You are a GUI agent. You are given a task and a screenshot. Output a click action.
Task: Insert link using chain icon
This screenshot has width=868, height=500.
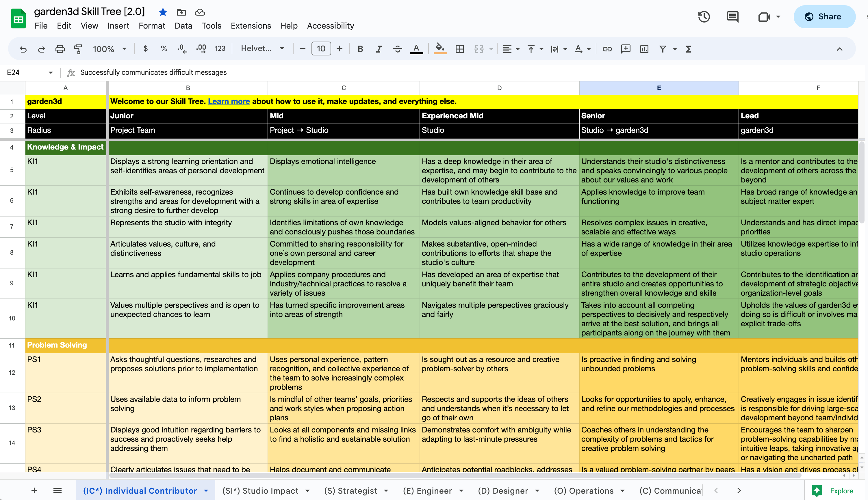pos(607,49)
